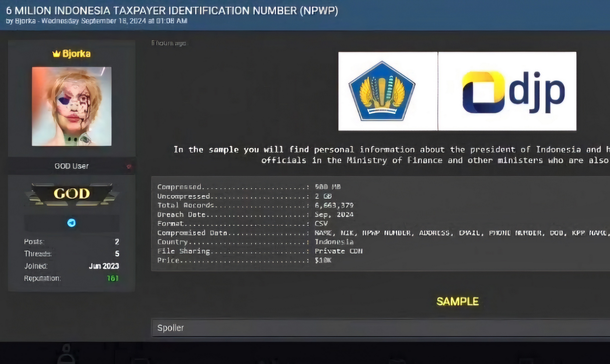Visit Bjorka's profile from sidebar username
Screen dimensions: 610x364
pos(76,54)
